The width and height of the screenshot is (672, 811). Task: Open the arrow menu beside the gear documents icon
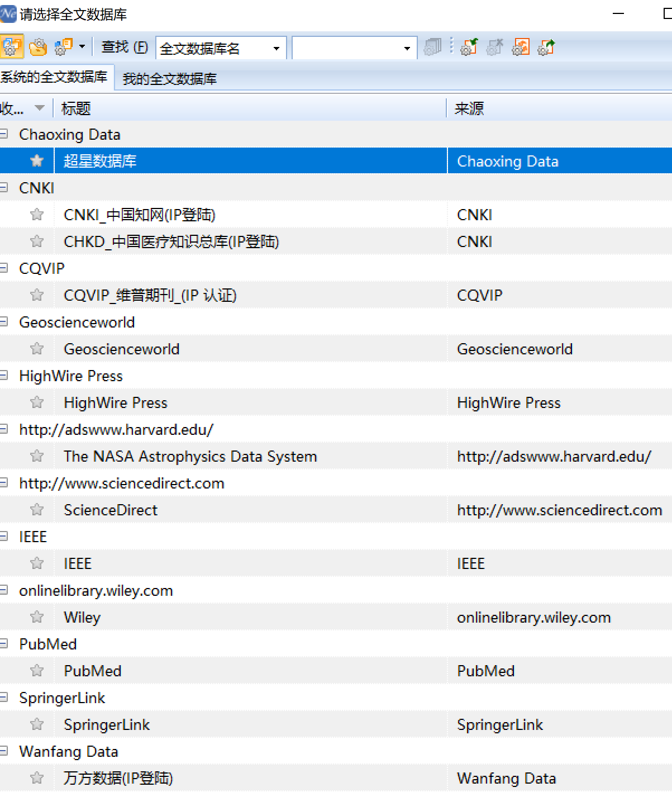coord(82,47)
